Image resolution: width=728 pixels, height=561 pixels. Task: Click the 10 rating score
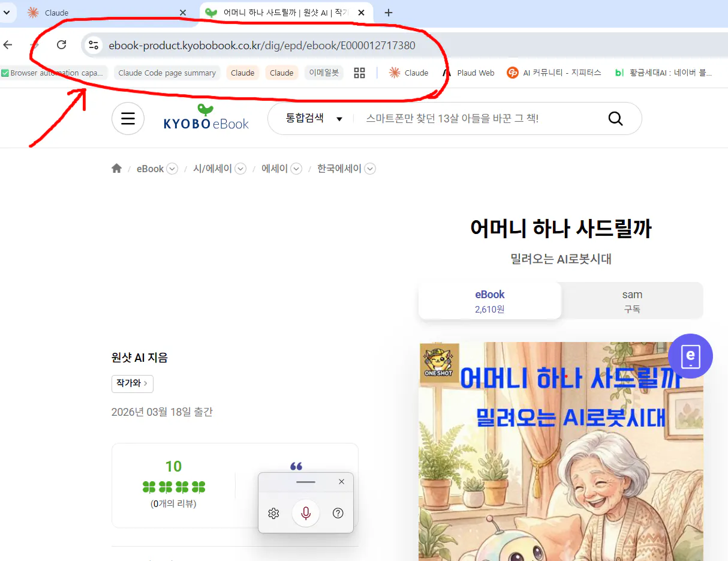173,466
